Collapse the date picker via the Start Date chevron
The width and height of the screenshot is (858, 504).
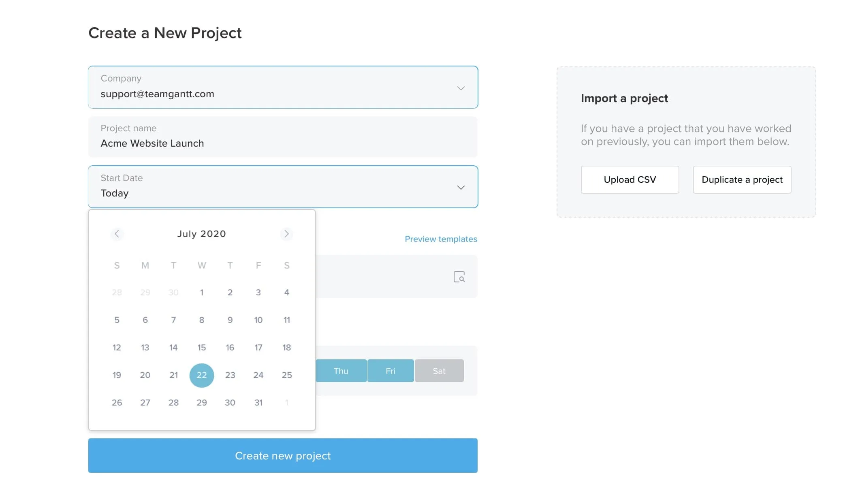pos(461,187)
